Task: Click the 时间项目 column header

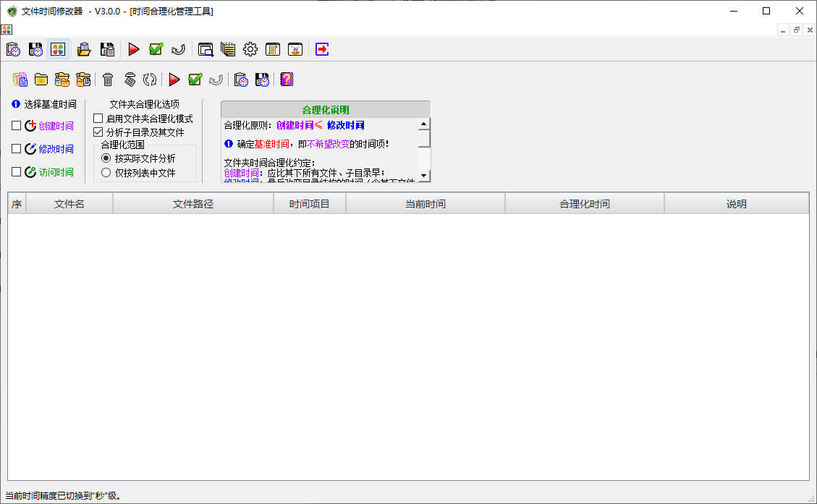Action: (310, 204)
